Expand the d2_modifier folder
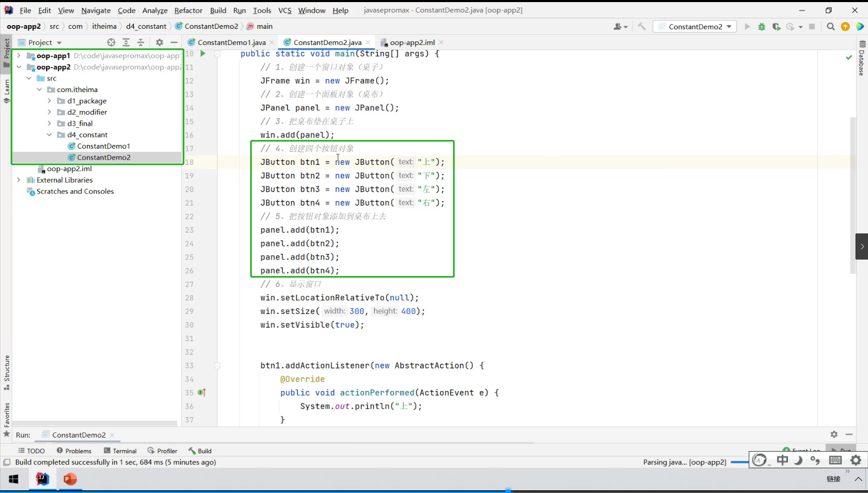 click(50, 112)
